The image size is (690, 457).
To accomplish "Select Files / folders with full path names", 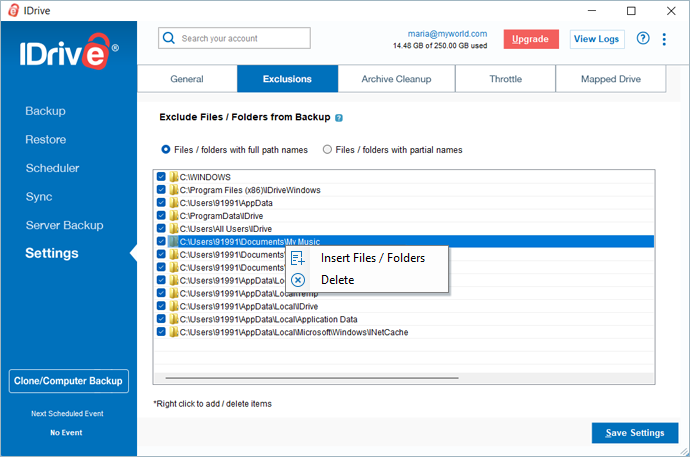I will tap(166, 150).
